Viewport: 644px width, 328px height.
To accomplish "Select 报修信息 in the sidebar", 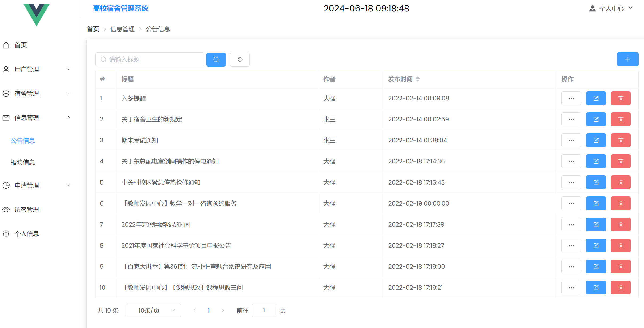I will 23,162.
